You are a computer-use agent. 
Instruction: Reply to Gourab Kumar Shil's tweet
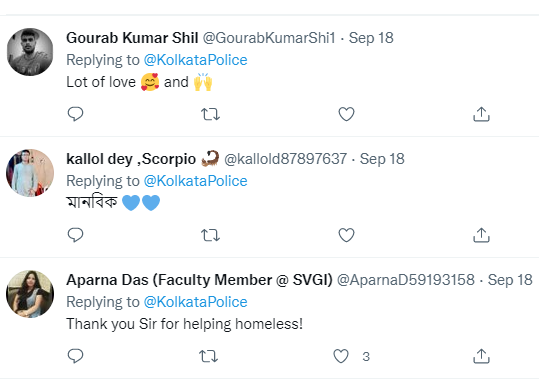click(75, 114)
